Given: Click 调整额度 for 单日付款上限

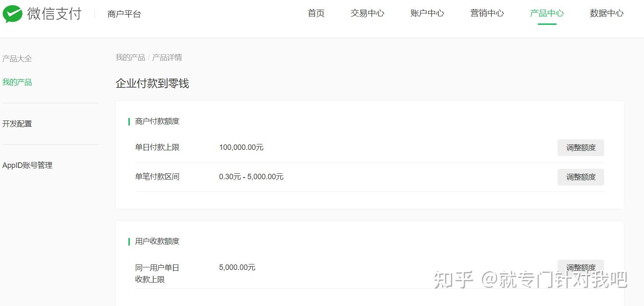Looking at the screenshot, I should pos(581,148).
